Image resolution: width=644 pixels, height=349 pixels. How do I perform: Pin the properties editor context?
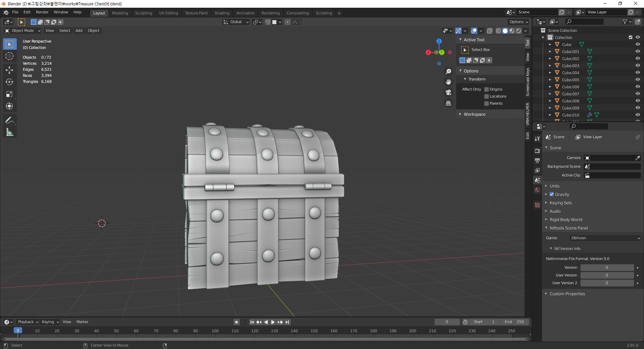coord(638,137)
